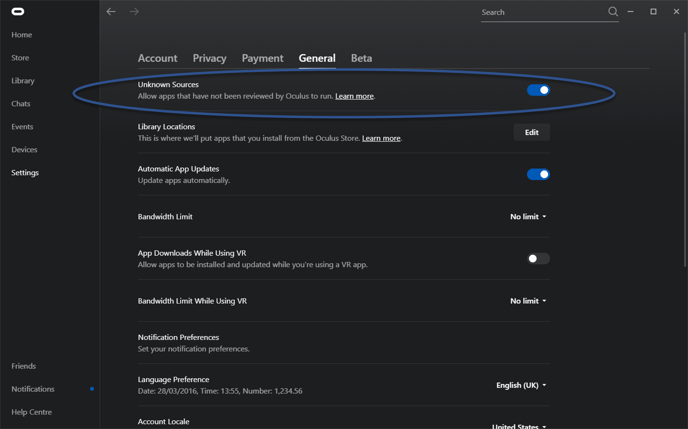Enable App Downloads While Using VR
Viewport: 688px width, 429px height.
tap(538, 258)
